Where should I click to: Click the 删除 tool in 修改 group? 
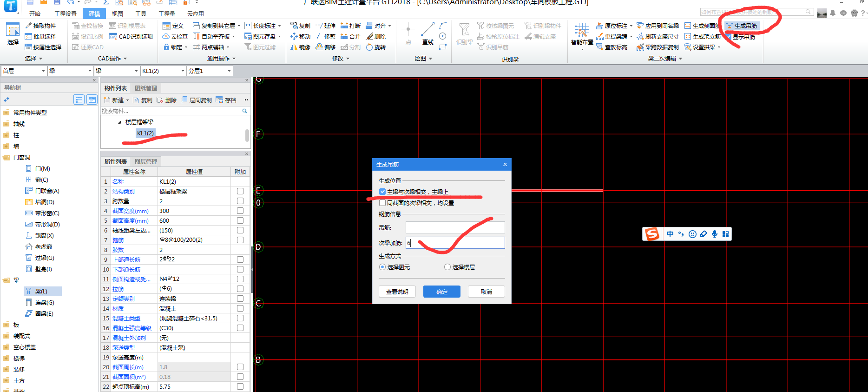(376, 36)
